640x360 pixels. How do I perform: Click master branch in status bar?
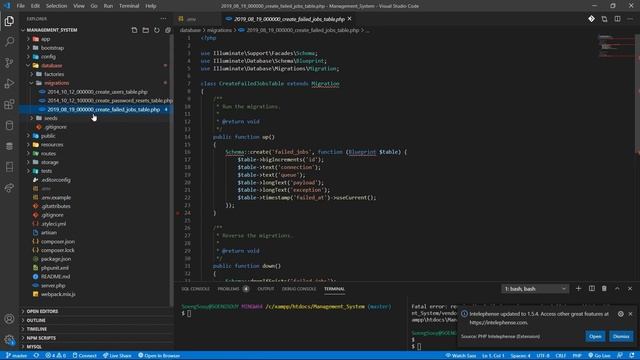16,356
